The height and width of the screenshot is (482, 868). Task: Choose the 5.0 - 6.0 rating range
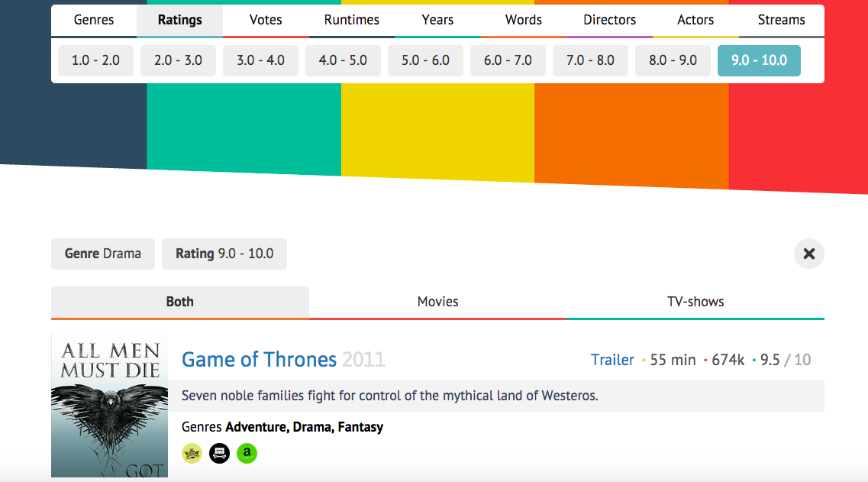[425, 60]
